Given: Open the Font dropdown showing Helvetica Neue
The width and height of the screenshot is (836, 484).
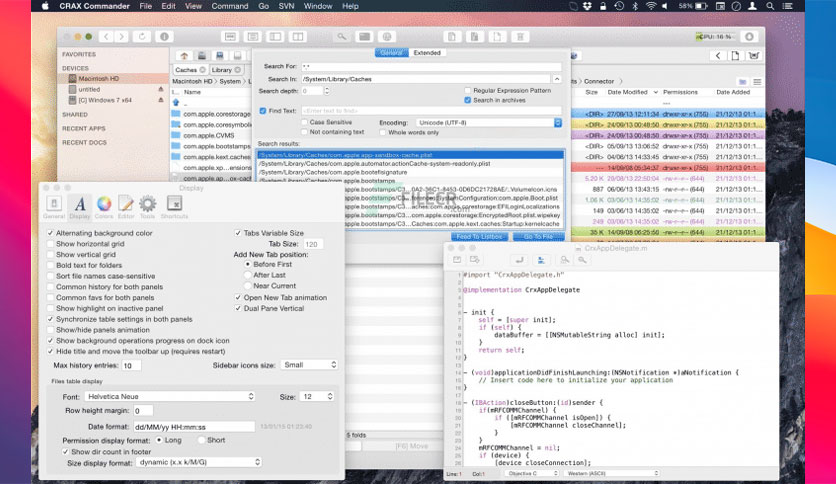Looking at the screenshot, I should click(x=170, y=397).
